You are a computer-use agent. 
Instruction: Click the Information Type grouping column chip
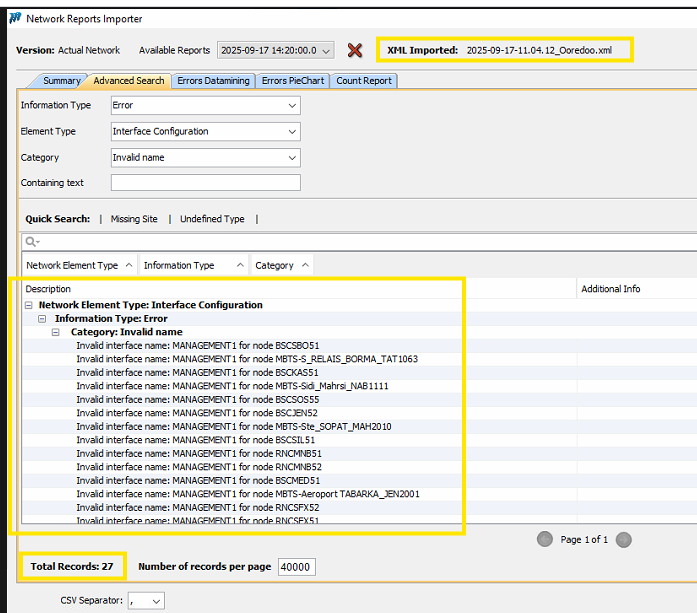[x=192, y=265]
